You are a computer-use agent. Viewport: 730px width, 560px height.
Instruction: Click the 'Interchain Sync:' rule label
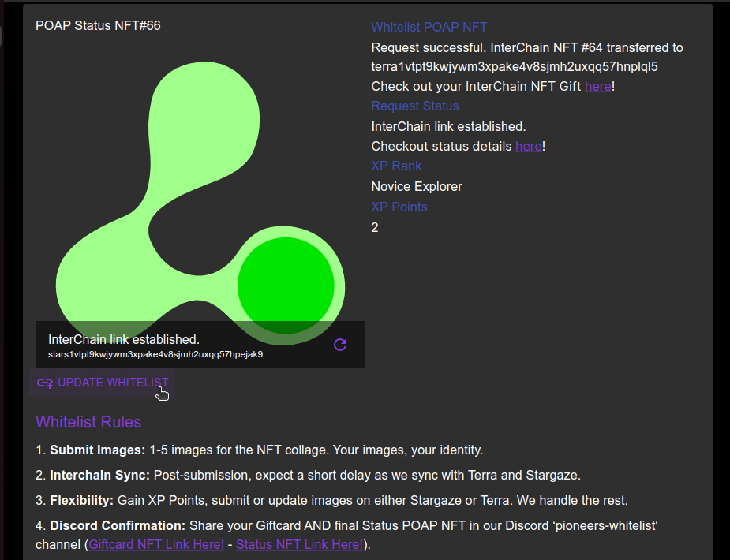click(x=100, y=476)
